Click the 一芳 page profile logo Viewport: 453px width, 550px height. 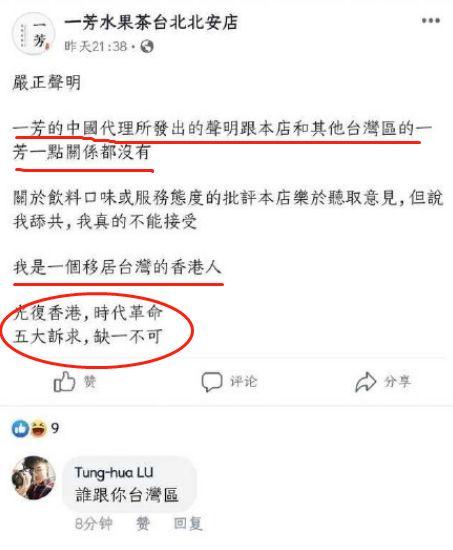pyautogui.click(x=33, y=34)
